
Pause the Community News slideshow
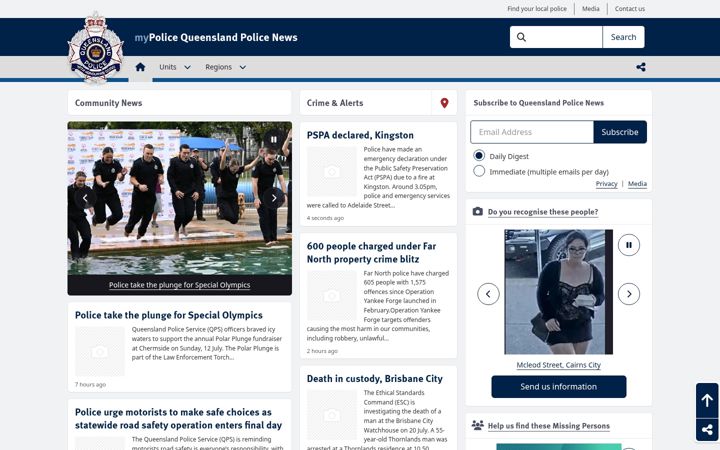tap(274, 140)
